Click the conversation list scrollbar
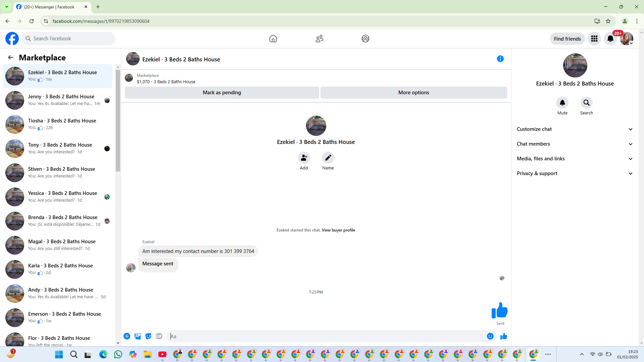Image resolution: width=644 pixels, height=362 pixels. tap(118, 120)
